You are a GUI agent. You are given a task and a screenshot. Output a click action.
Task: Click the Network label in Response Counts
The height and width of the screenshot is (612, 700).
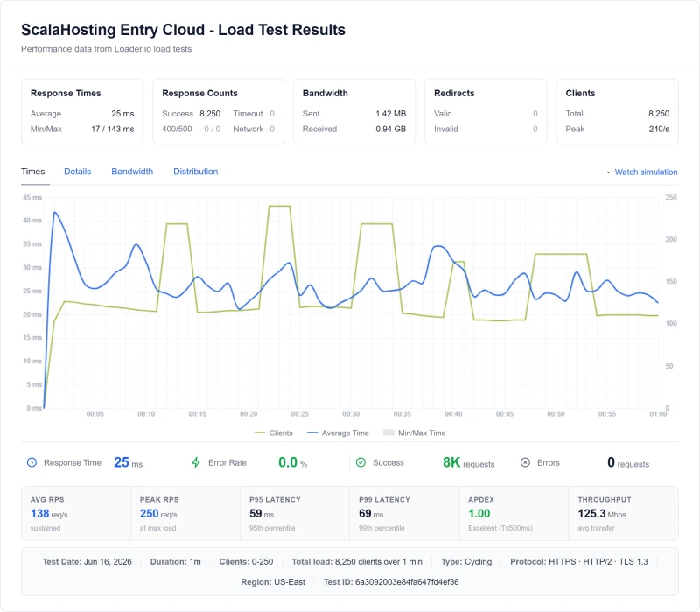[248, 129]
